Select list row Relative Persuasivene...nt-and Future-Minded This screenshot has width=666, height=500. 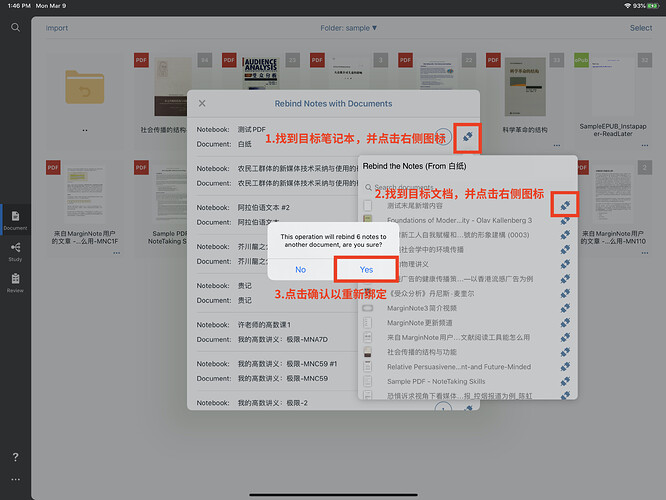[x=467, y=367]
